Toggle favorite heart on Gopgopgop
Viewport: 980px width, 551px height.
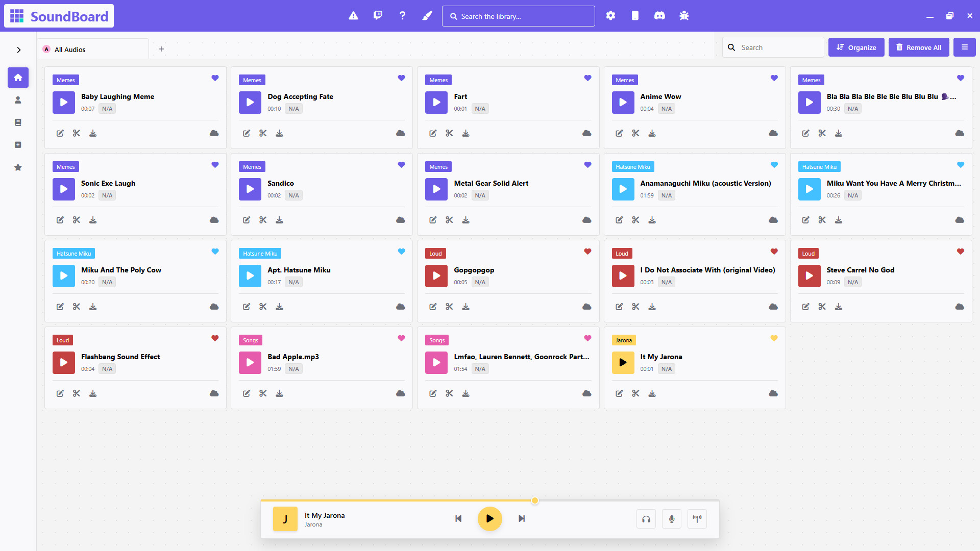pyautogui.click(x=587, y=252)
